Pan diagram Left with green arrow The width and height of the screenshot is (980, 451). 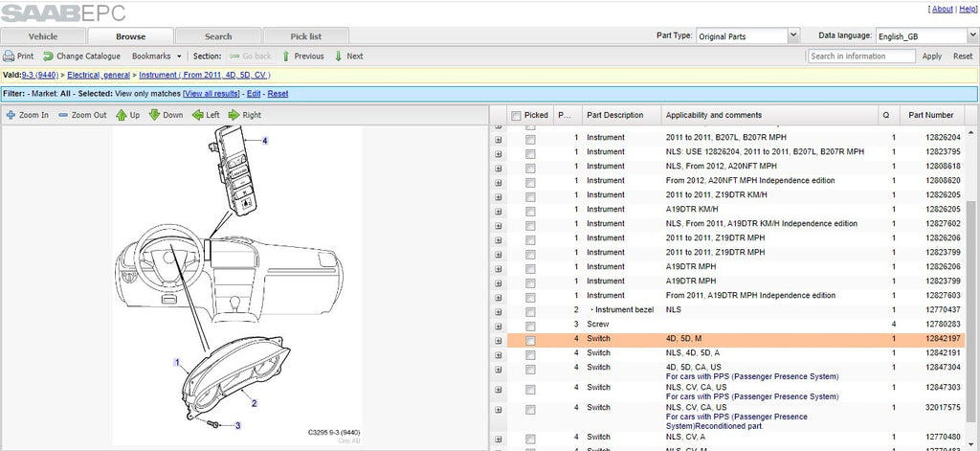[x=197, y=115]
